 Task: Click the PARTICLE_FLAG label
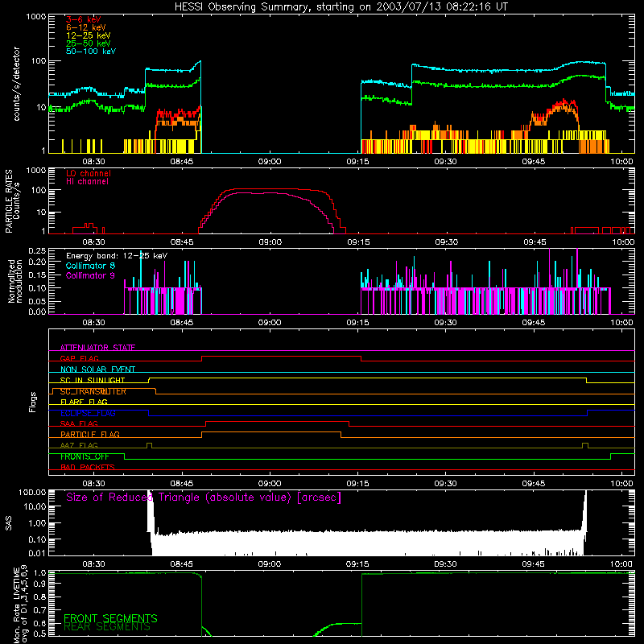(90, 434)
